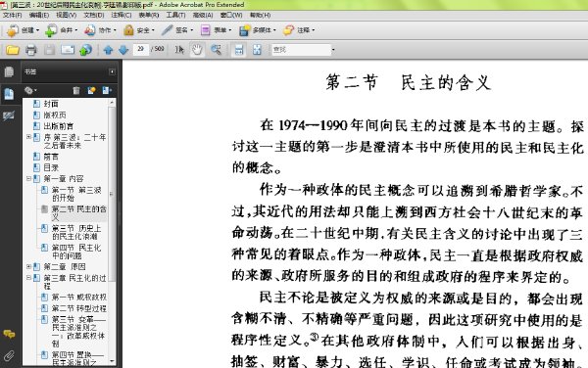Select bookmark 第二节 民主的含义
Viewport: 588px width, 368px height.
pos(78,213)
